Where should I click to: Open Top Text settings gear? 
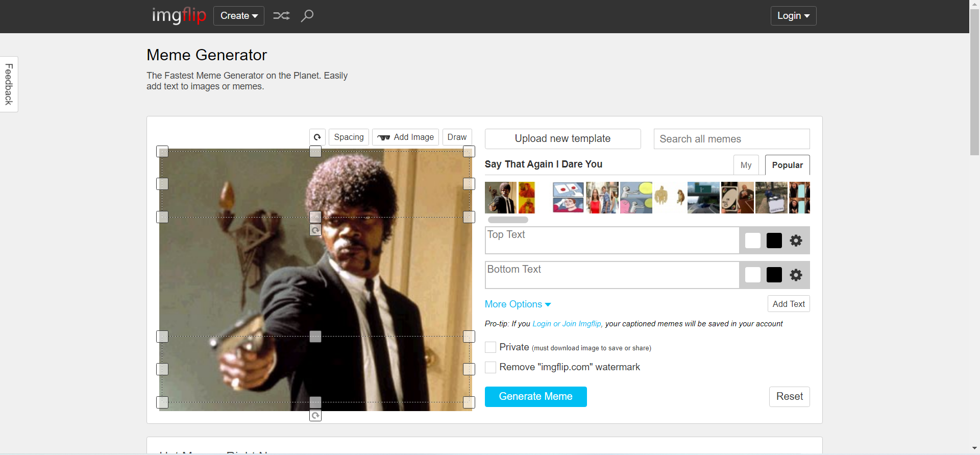(796, 241)
